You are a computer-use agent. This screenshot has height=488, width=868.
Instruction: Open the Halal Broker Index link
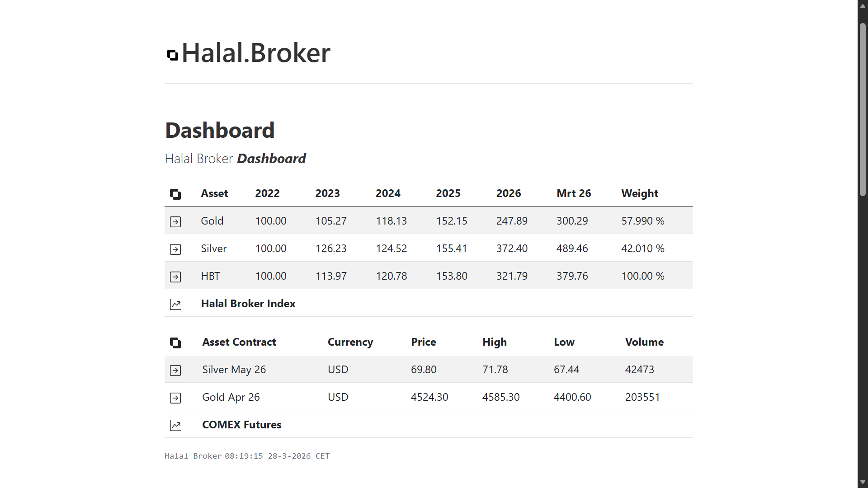coord(248,304)
